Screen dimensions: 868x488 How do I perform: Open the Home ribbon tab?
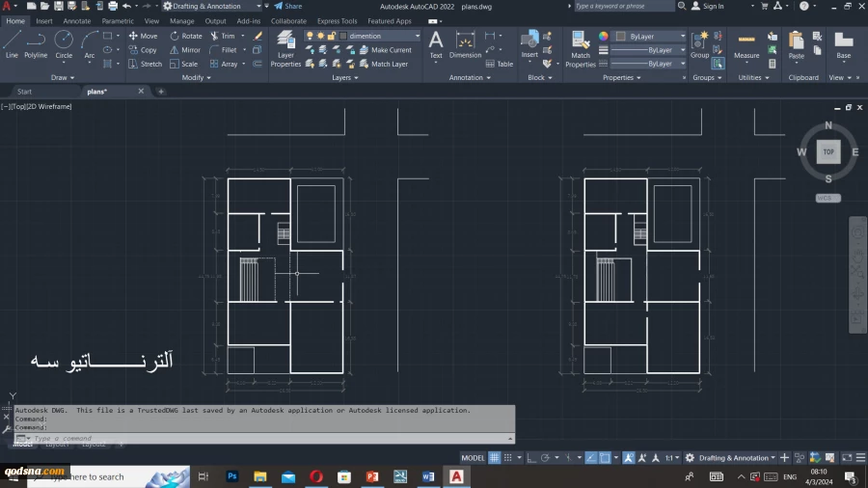[15, 21]
